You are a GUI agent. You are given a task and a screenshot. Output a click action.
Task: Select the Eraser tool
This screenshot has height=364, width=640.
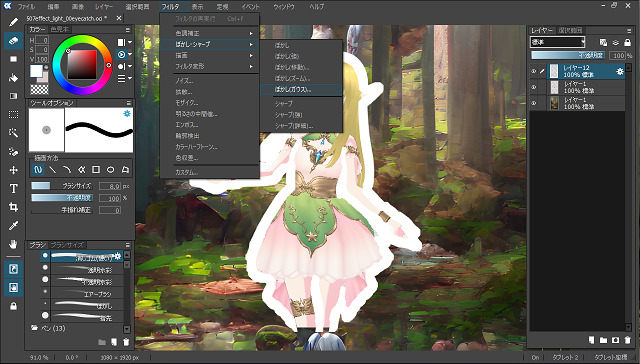(13, 41)
